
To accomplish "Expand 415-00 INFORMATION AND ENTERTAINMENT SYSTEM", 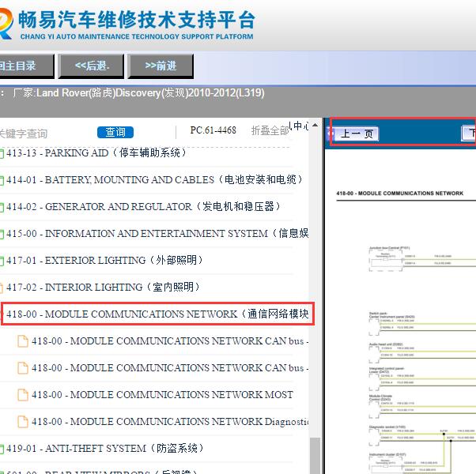I will click(x=157, y=234).
